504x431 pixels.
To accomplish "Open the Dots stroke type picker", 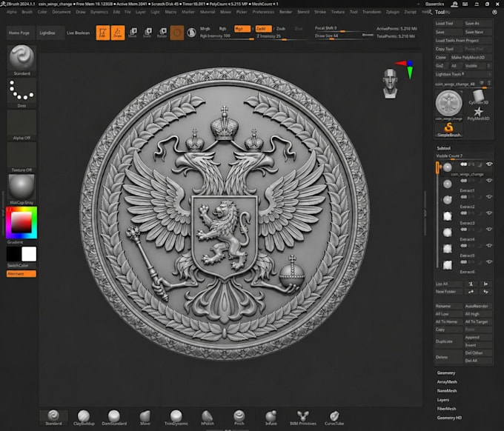I will pos(21,93).
